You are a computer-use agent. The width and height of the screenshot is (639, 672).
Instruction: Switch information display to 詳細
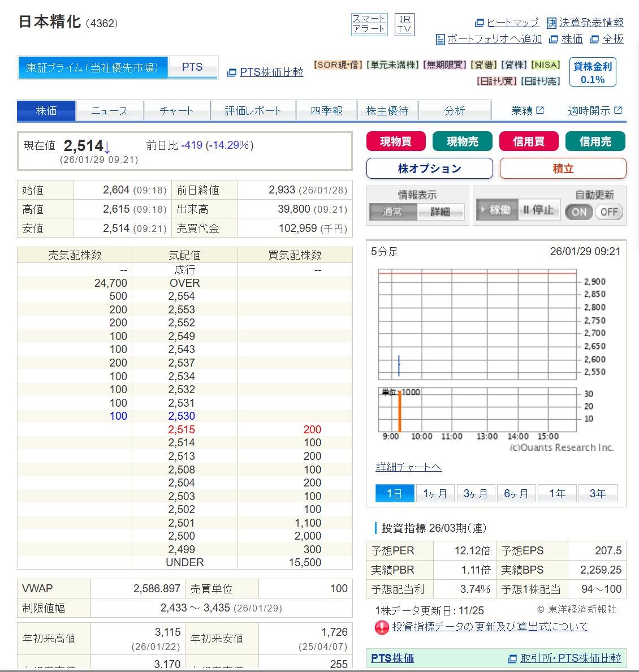pyautogui.click(x=440, y=212)
